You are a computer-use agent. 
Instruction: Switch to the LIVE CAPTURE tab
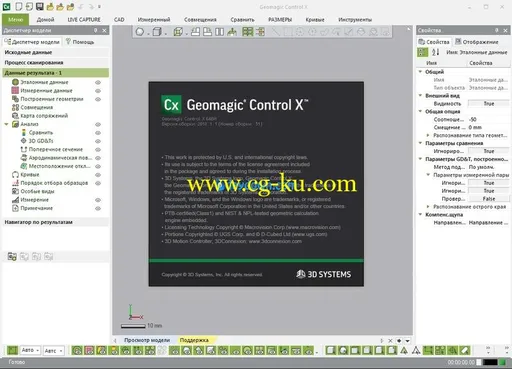(x=84, y=20)
